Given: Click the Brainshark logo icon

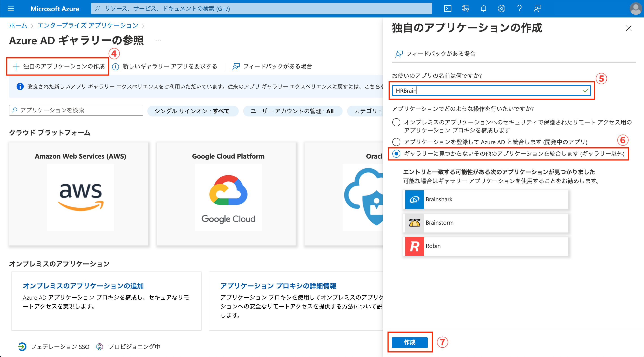Looking at the screenshot, I should click(414, 200).
